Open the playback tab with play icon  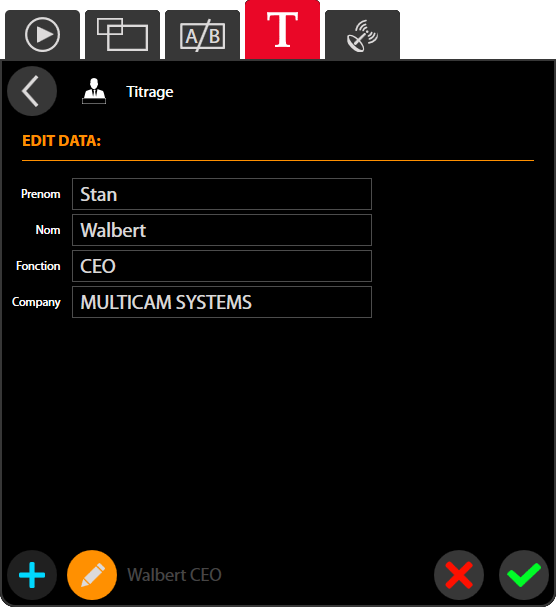42,35
